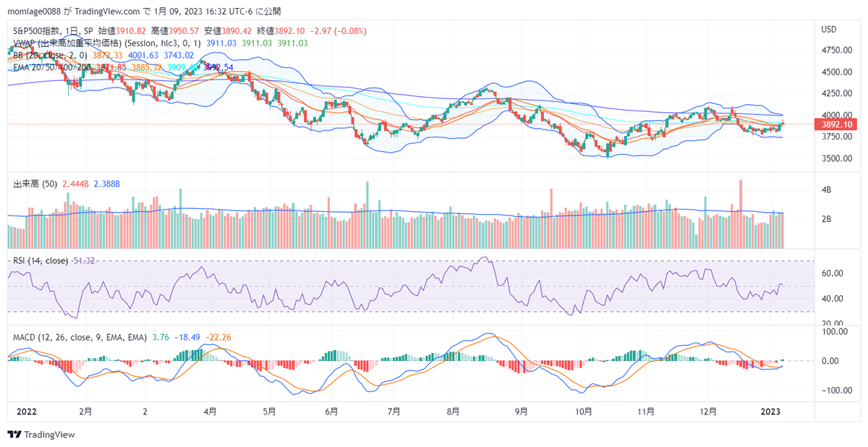Click the 4500.00 price axis label
The height and width of the screenshot is (447, 868).
837,72
